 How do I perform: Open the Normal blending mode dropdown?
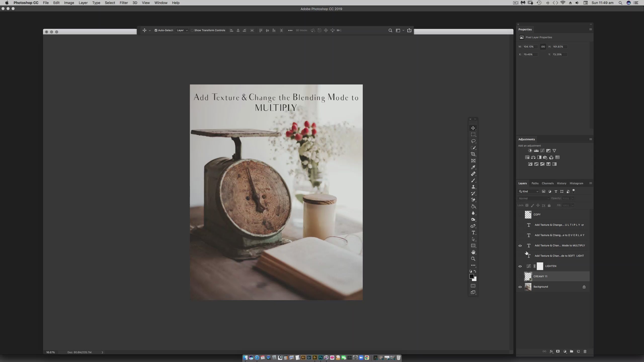pos(533,198)
